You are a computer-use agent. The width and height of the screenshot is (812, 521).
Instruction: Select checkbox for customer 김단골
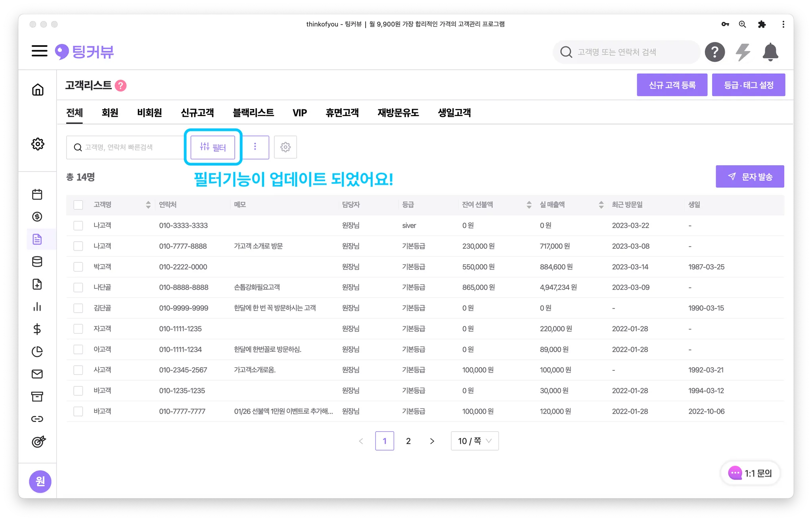(x=78, y=308)
